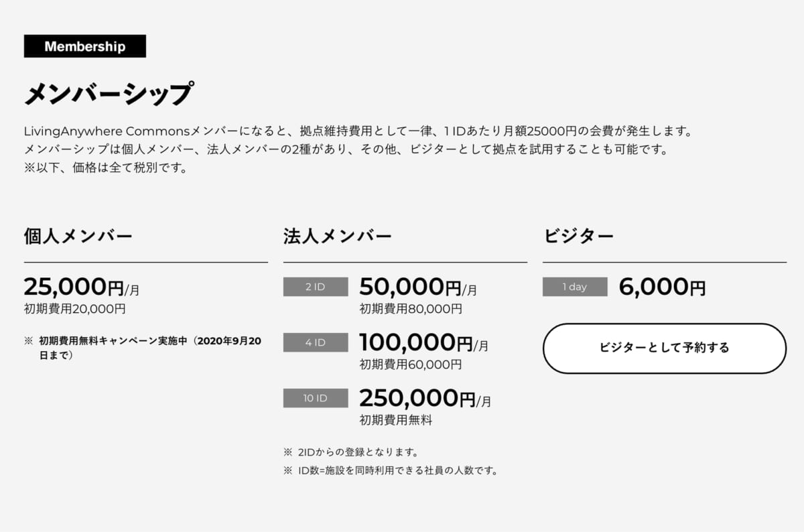Click the 50,000円/月 corporate price
Image resolution: width=804 pixels, height=532 pixels.
(x=418, y=287)
